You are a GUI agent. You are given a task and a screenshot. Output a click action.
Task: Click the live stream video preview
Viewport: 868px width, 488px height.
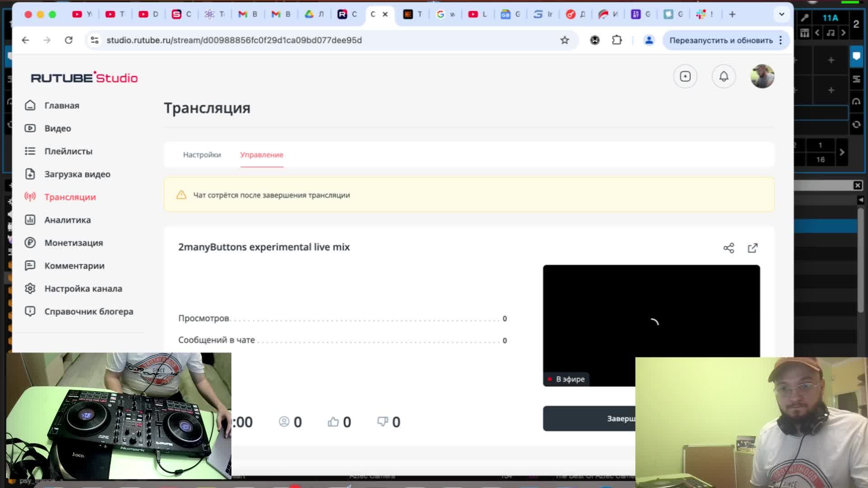coord(651,316)
